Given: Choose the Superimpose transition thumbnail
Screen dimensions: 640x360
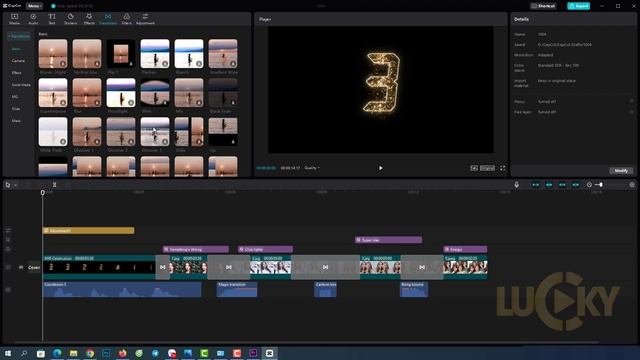Looking at the screenshot, I should coord(53,93).
